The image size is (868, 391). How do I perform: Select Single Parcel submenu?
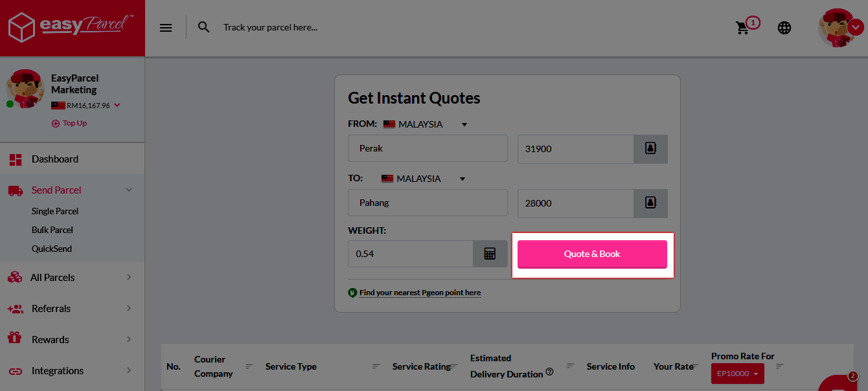click(55, 211)
